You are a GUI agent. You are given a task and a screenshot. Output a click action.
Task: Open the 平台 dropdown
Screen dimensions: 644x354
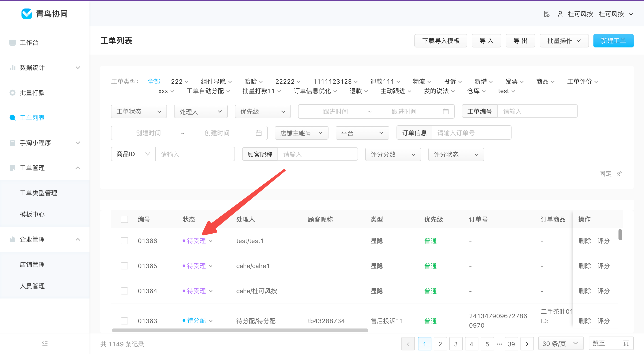pos(362,133)
